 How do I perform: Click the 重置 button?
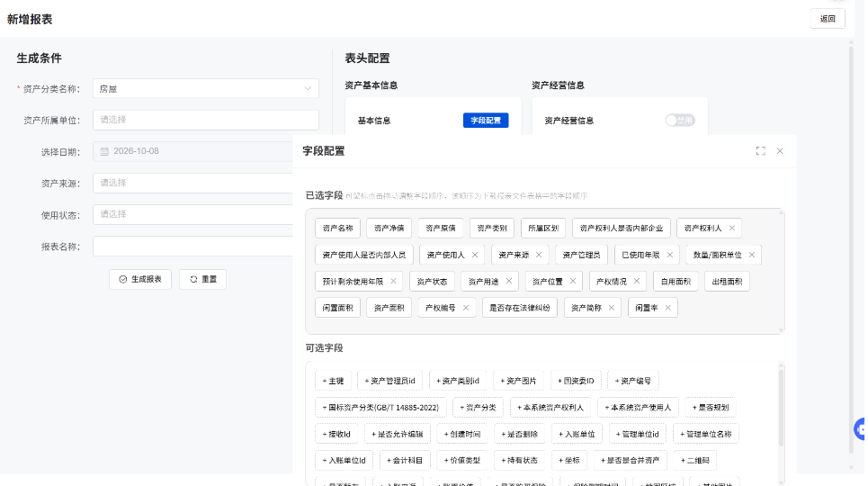coord(202,279)
